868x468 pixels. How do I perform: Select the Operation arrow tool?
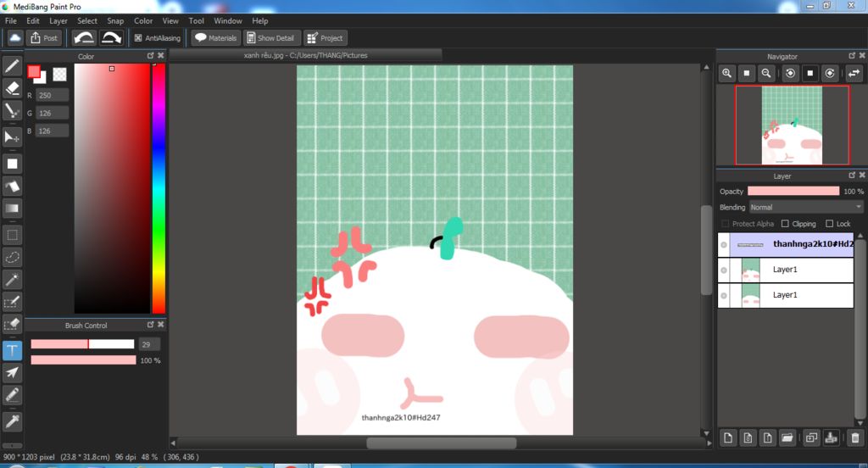[x=12, y=373]
